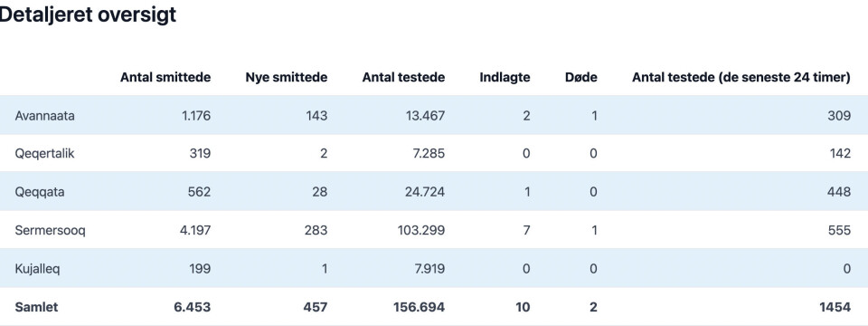Click the 'Detaljeret oversigt' heading
This screenshot has width=868, height=326.
click(88, 14)
